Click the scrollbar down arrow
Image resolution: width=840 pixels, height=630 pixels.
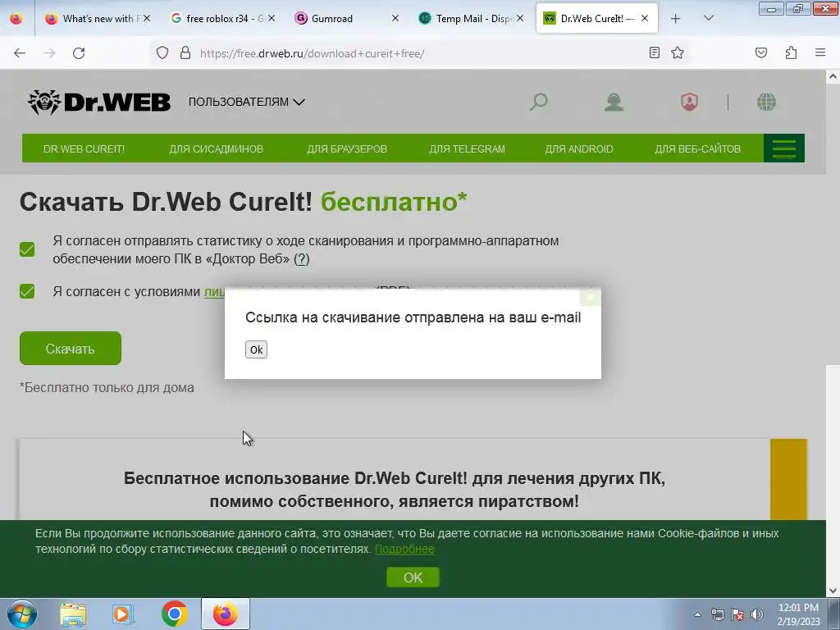[833, 591]
